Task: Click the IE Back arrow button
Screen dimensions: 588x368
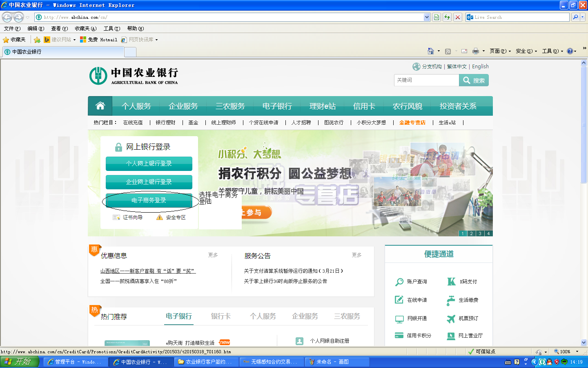Action: tap(7, 17)
